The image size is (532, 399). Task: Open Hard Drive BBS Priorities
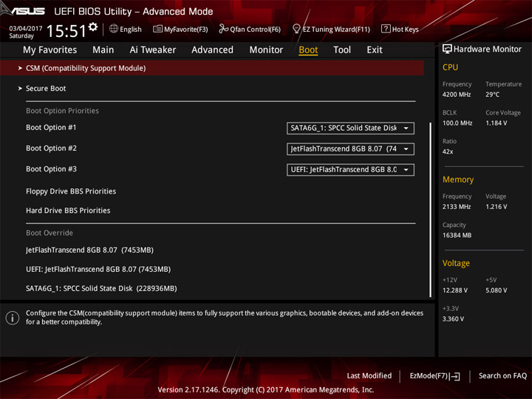68,211
